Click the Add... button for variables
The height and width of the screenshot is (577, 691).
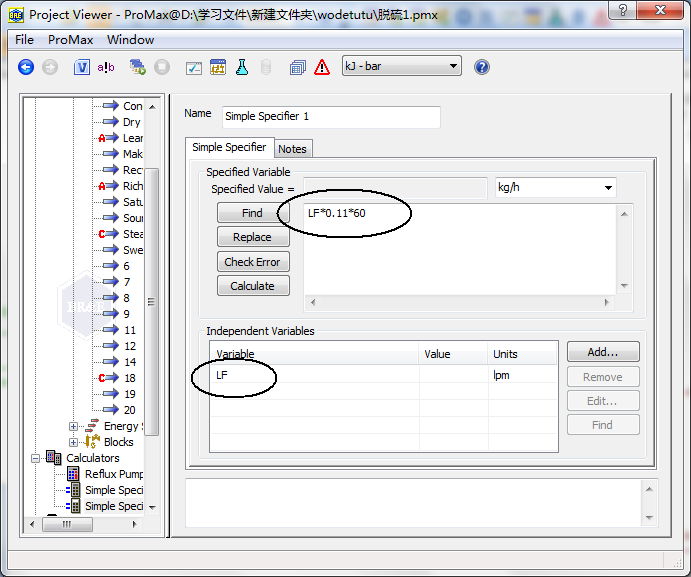[602, 352]
